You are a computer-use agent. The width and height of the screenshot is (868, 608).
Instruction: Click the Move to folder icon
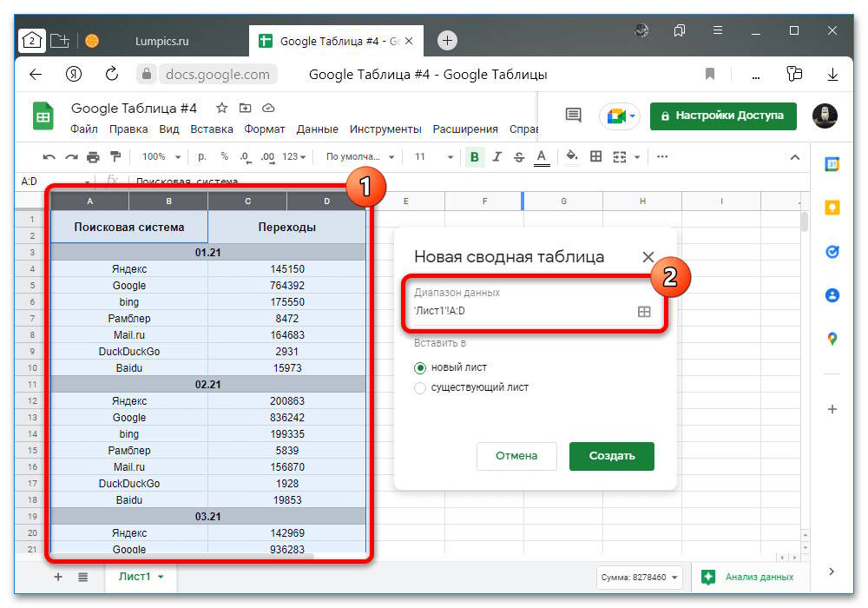246,108
